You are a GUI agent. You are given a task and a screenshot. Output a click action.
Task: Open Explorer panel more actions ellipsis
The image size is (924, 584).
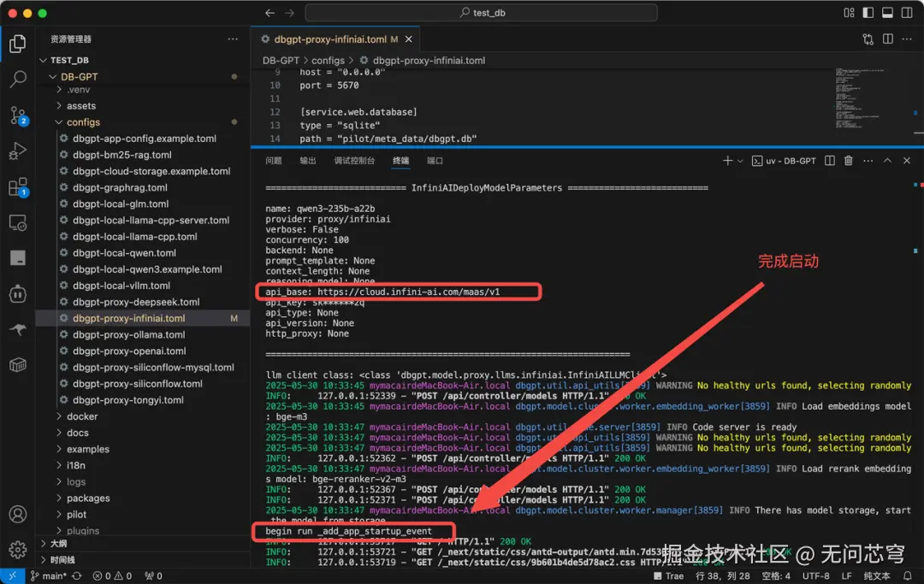pos(233,38)
